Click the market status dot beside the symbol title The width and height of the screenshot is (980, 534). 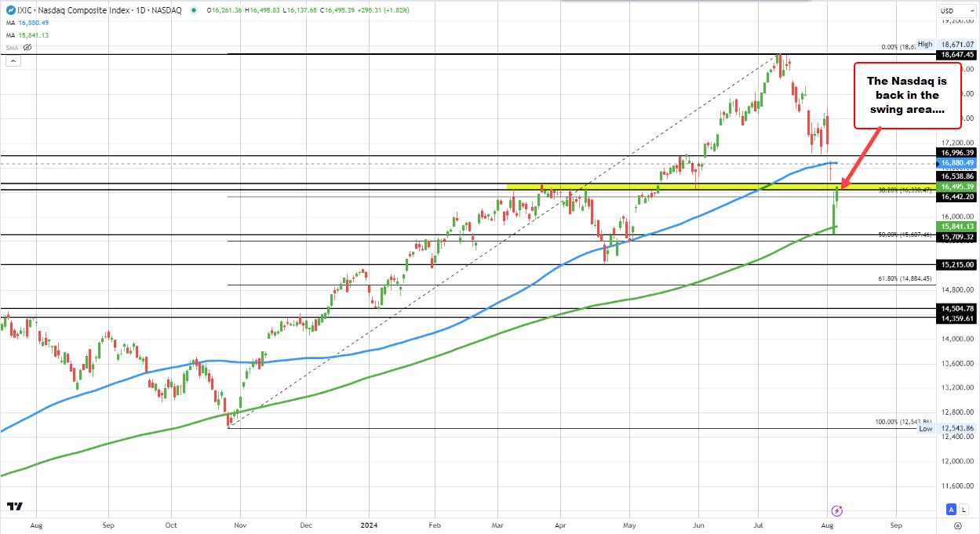pyautogui.click(x=193, y=10)
